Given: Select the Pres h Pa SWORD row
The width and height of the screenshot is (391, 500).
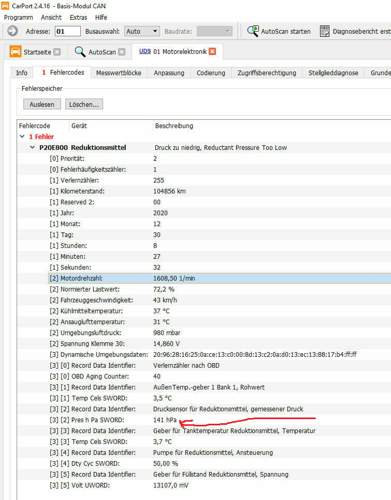Looking at the screenshot, I should coord(204,420).
